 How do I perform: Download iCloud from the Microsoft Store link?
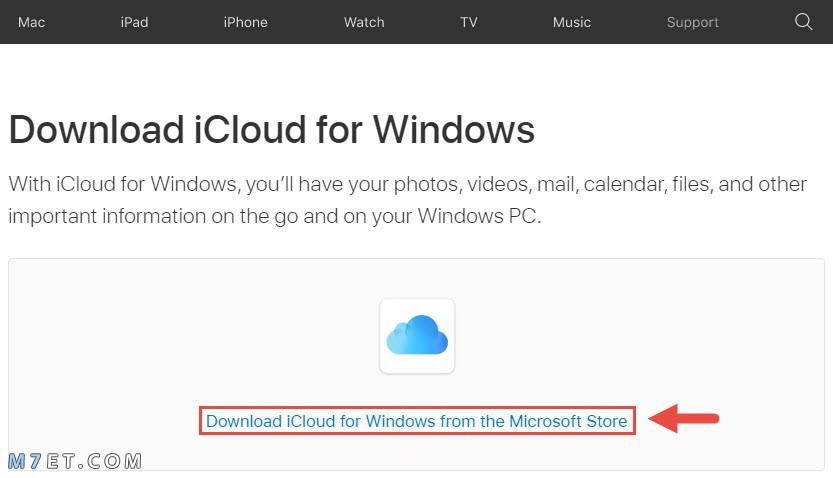click(x=416, y=421)
